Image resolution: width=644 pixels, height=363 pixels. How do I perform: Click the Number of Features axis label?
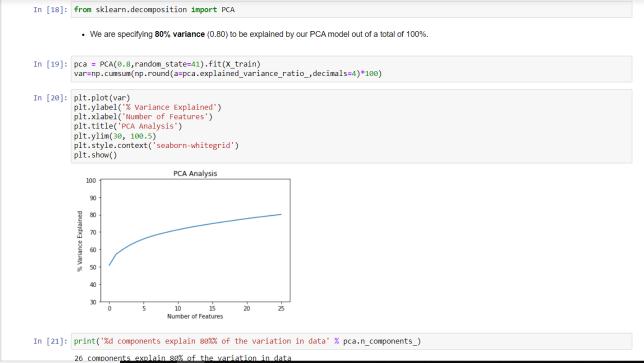click(x=195, y=316)
